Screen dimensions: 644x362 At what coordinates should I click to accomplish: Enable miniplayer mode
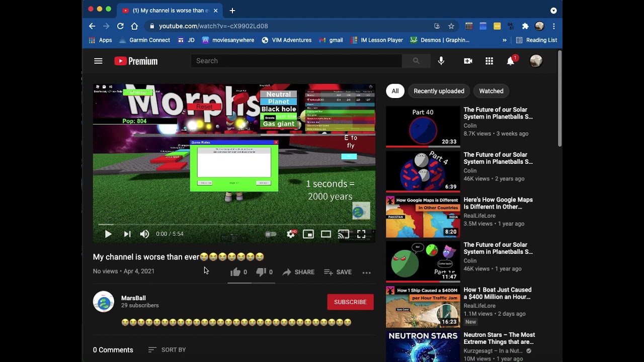[x=308, y=234]
